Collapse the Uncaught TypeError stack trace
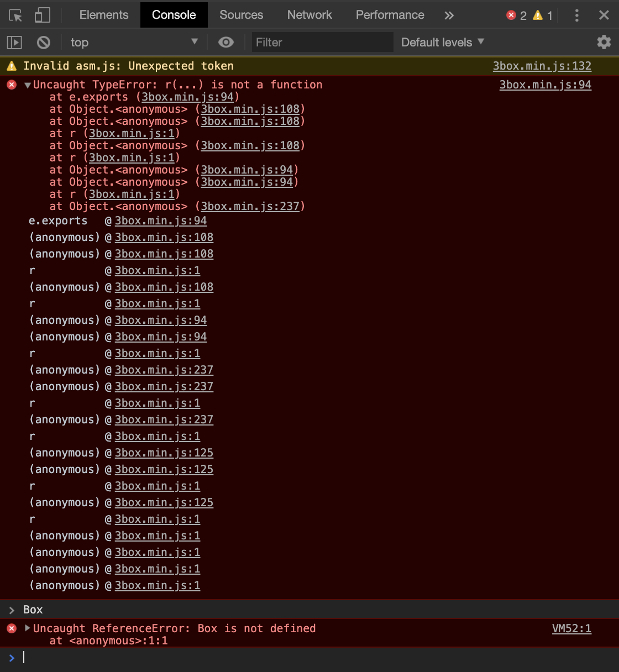The width and height of the screenshot is (619, 672). pyautogui.click(x=28, y=85)
